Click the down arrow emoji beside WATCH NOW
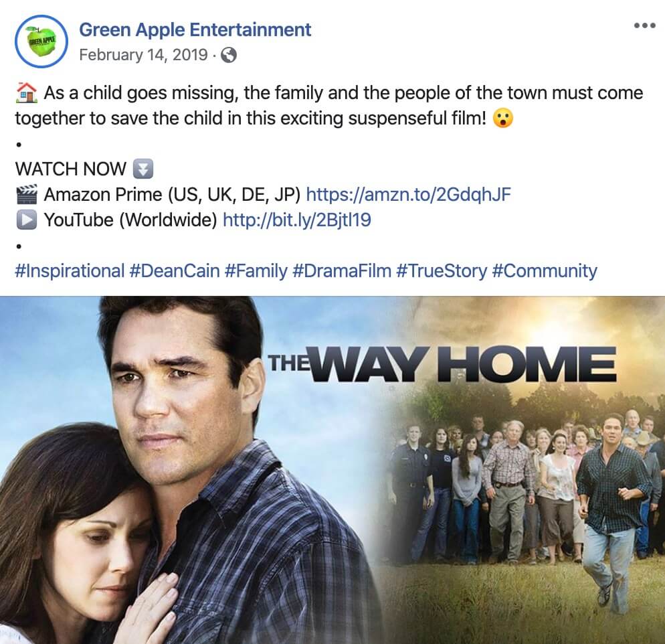Screen dimensions: 665x644 (143, 169)
